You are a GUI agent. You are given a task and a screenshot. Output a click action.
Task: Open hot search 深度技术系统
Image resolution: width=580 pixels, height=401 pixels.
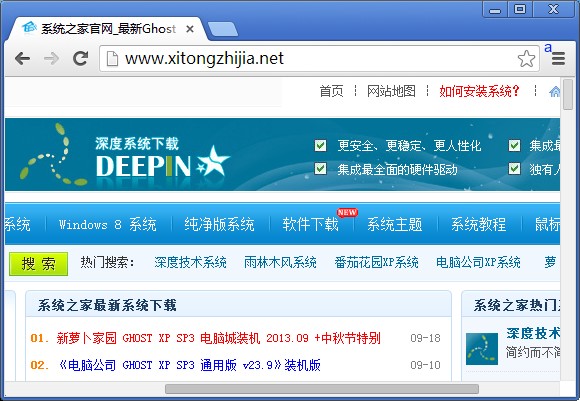(x=190, y=262)
